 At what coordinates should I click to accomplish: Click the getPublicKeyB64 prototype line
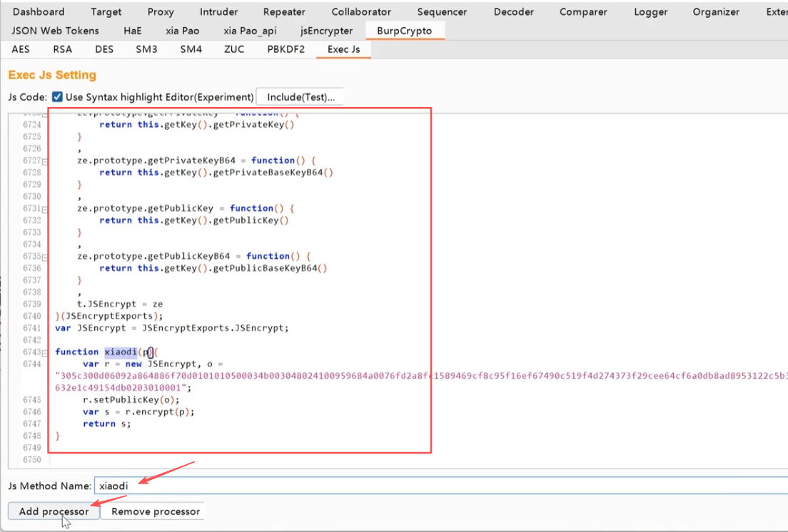tap(193, 256)
